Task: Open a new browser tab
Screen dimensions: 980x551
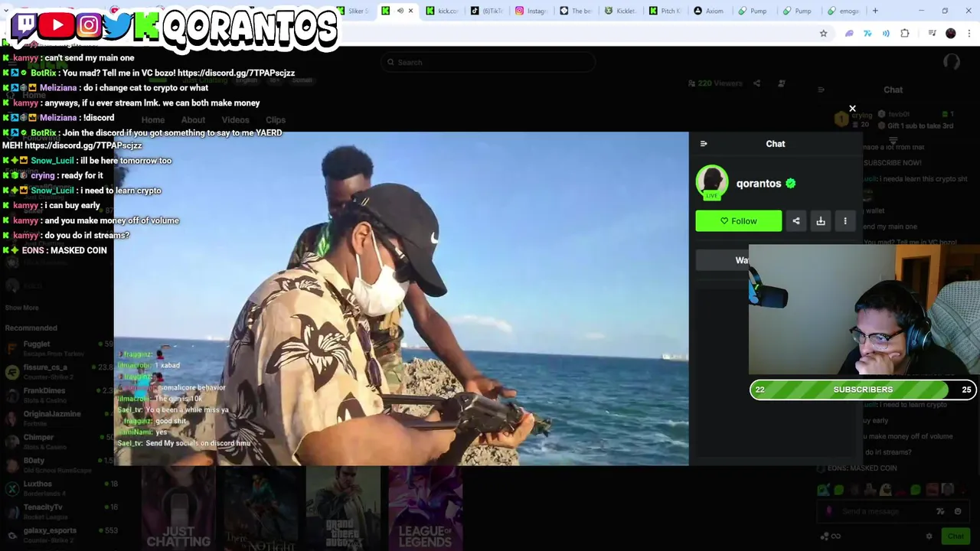Action: coord(875,11)
